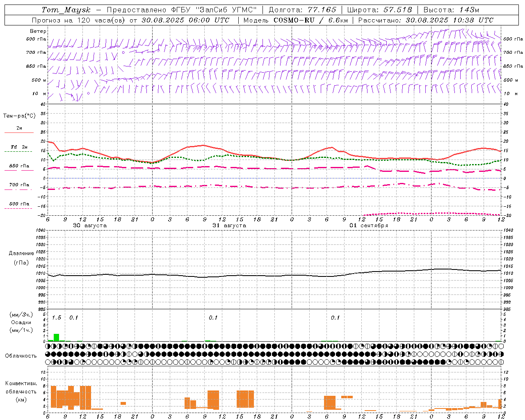Viewport: 525px width, 420px height.
Task: Click the Давление panel label
Action: tap(21, 253)
